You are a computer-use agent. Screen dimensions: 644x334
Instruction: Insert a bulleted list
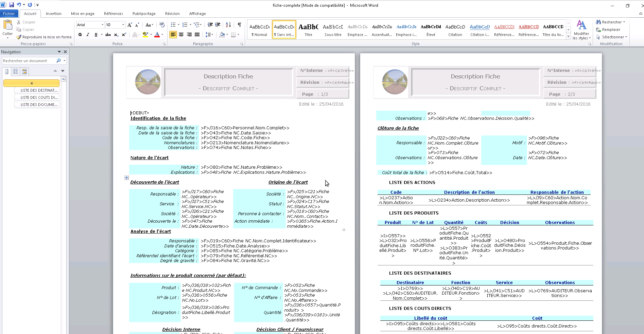point(173,25)
